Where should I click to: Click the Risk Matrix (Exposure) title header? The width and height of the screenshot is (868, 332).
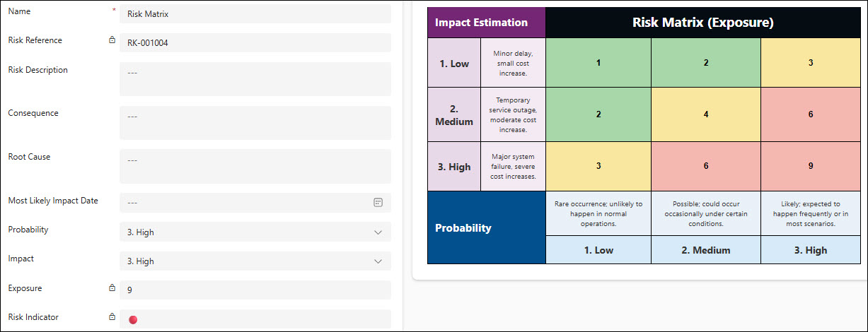click(x=703, y=23)
